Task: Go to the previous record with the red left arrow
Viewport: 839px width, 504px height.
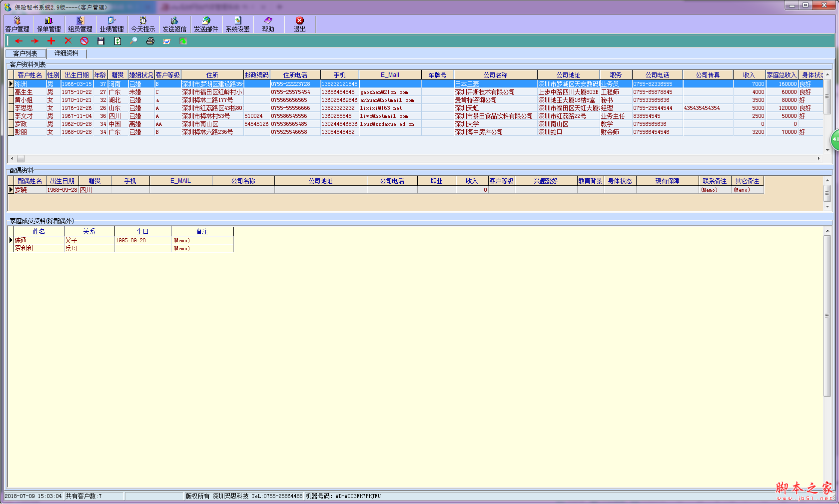Action: click(x=19, y=41)
